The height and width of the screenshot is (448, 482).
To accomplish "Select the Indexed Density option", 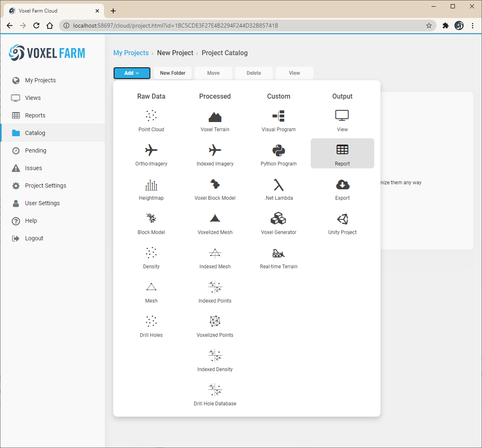I will click(215, 361).
